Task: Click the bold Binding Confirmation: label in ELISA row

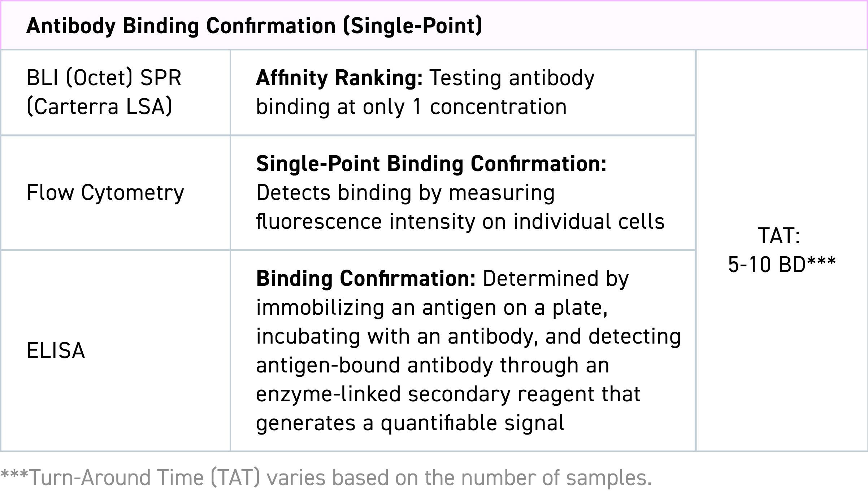Action: click(366, 279)
